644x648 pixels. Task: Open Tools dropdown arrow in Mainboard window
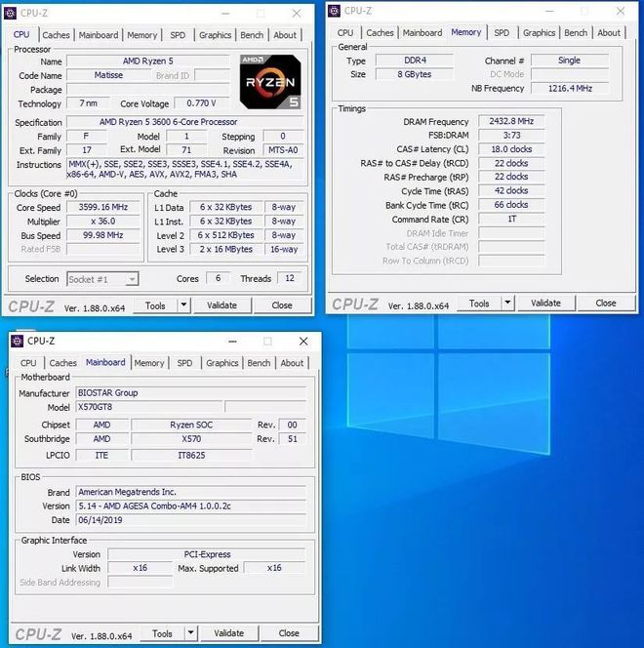(x=191, y=633)
